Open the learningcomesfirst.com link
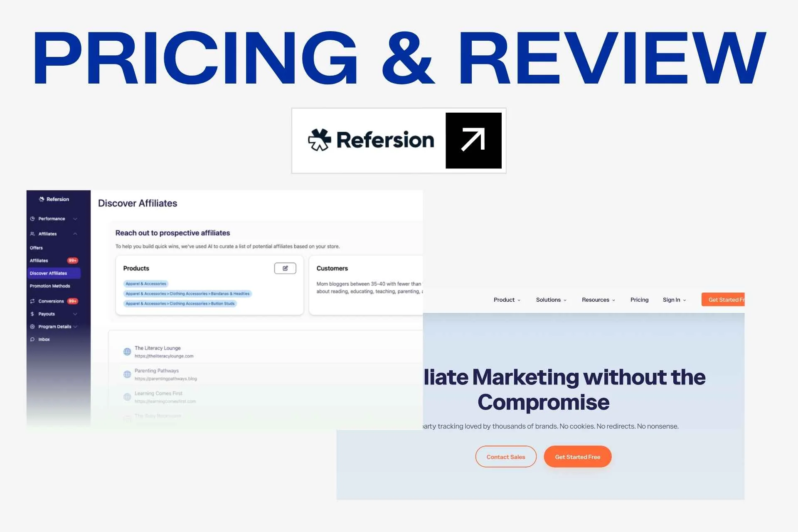 [165, 401]
